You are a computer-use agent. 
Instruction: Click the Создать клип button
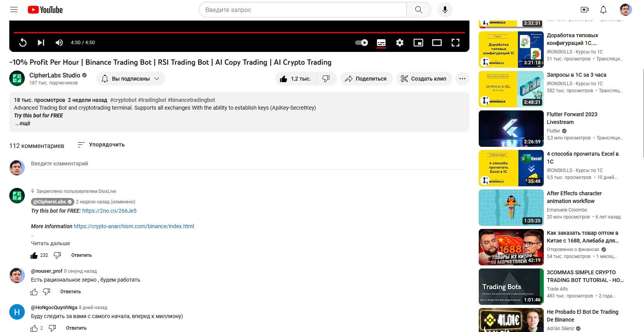pyautogui.click(x=424, y=79)
